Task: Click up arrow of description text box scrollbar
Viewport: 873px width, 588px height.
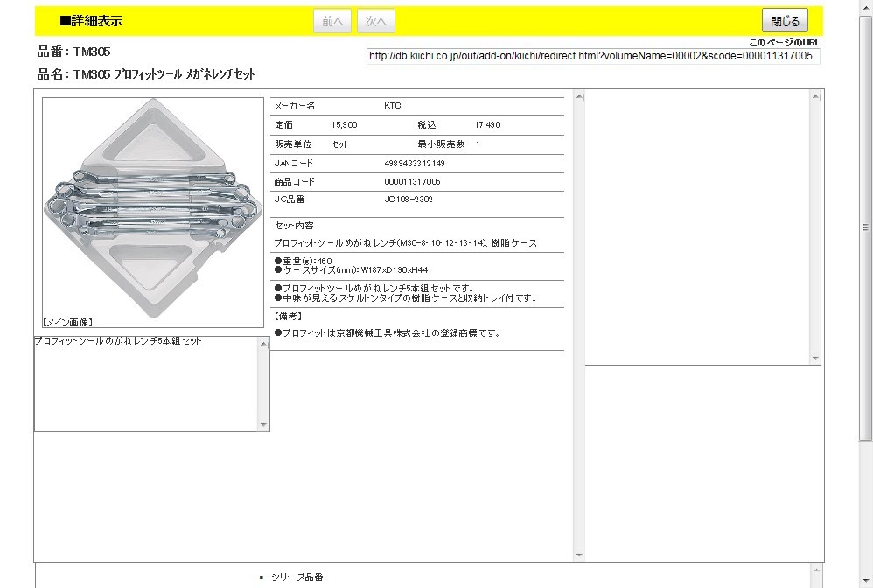Action: 264,344
